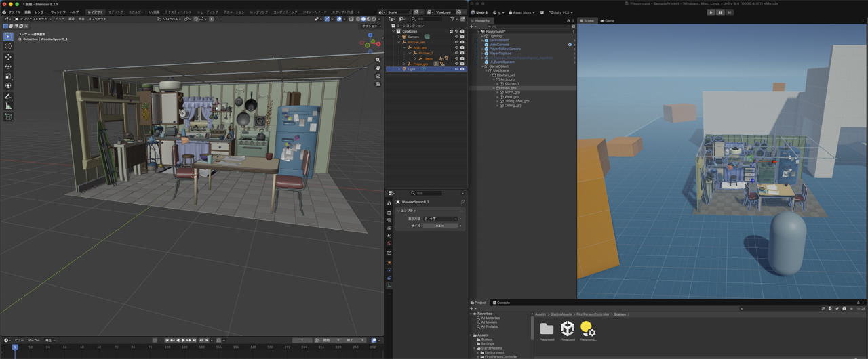Select the Blender measure tool
Image resolution: width=868 pixels, height=359 pixels.
pos(8,106)
